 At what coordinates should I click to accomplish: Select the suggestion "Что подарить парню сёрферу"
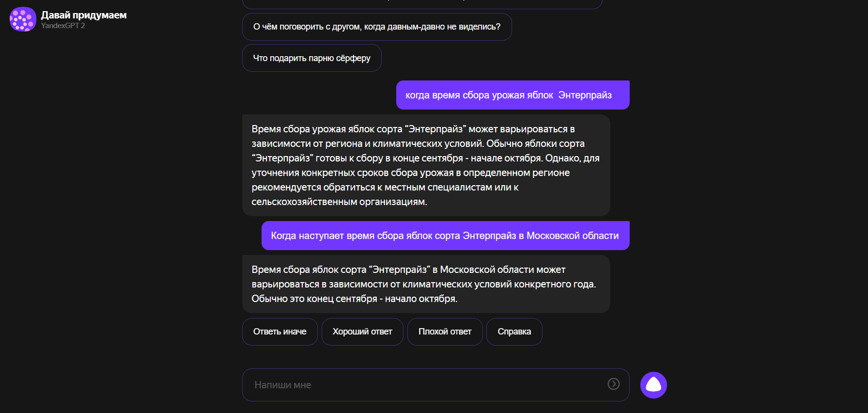(311, 58)
